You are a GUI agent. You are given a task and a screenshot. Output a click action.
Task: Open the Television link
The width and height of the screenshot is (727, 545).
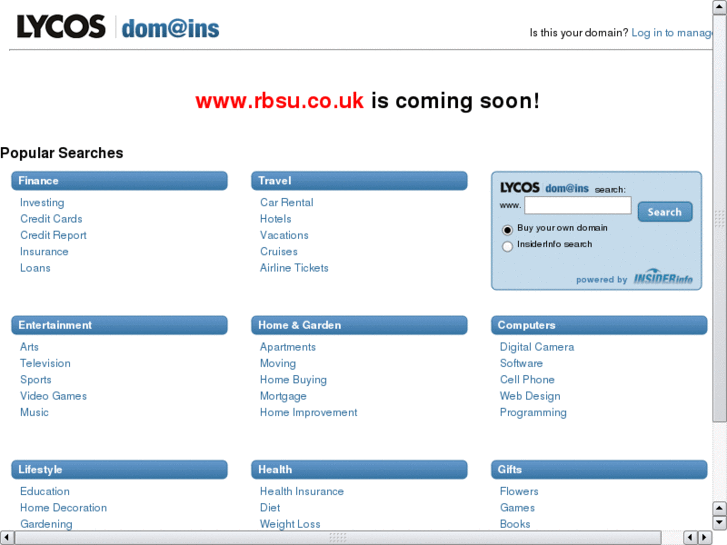tap(45, 363)
